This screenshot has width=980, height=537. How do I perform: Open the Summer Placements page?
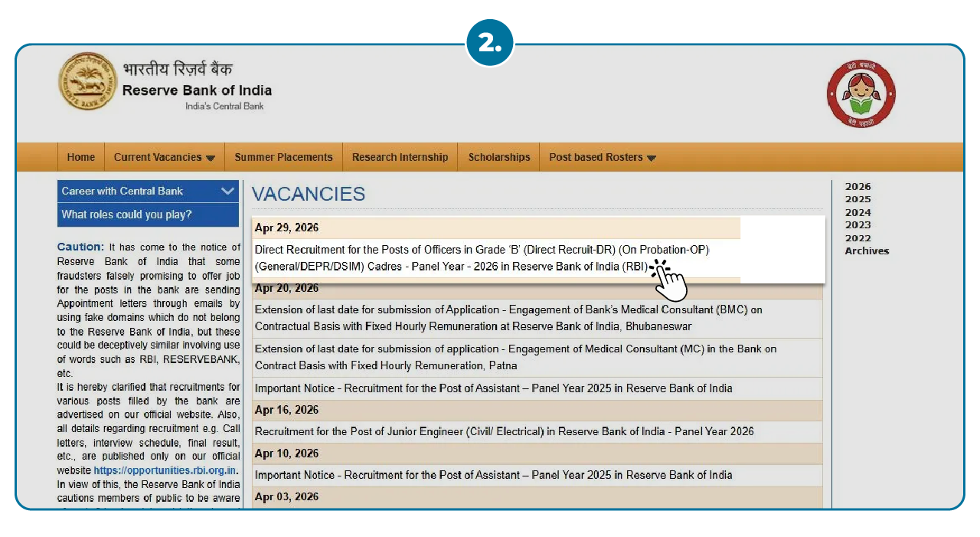point(283,157)
